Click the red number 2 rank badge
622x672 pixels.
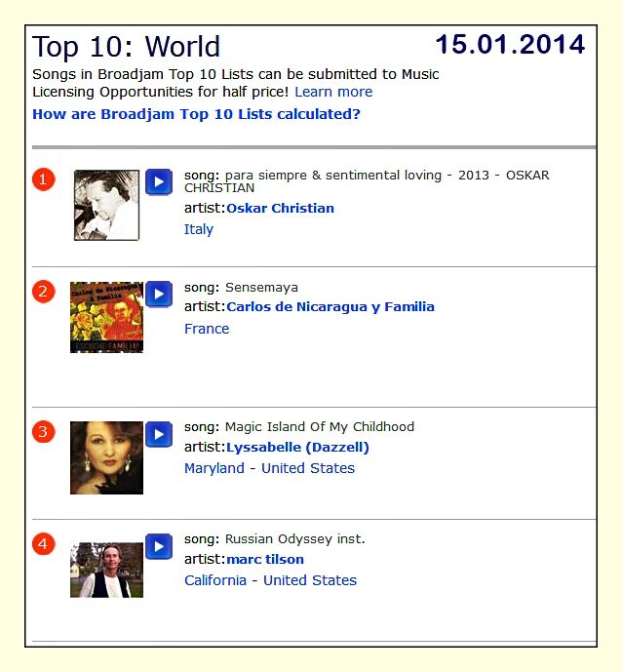(44, 292)
